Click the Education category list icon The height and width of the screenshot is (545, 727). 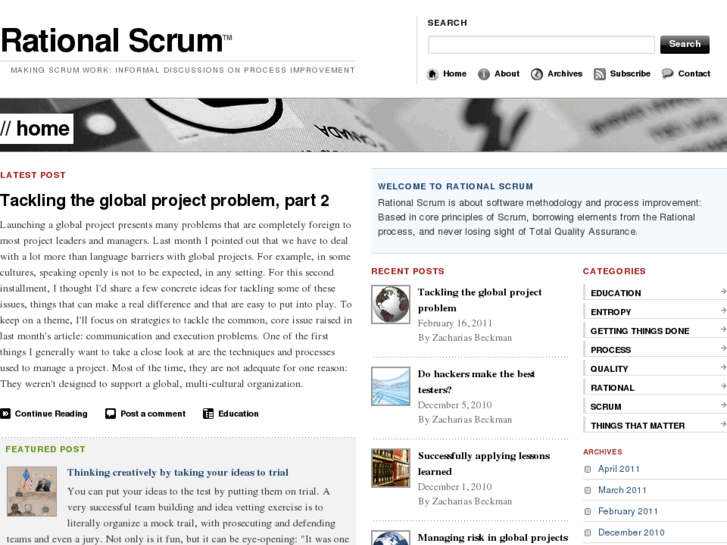click(208, 413)
